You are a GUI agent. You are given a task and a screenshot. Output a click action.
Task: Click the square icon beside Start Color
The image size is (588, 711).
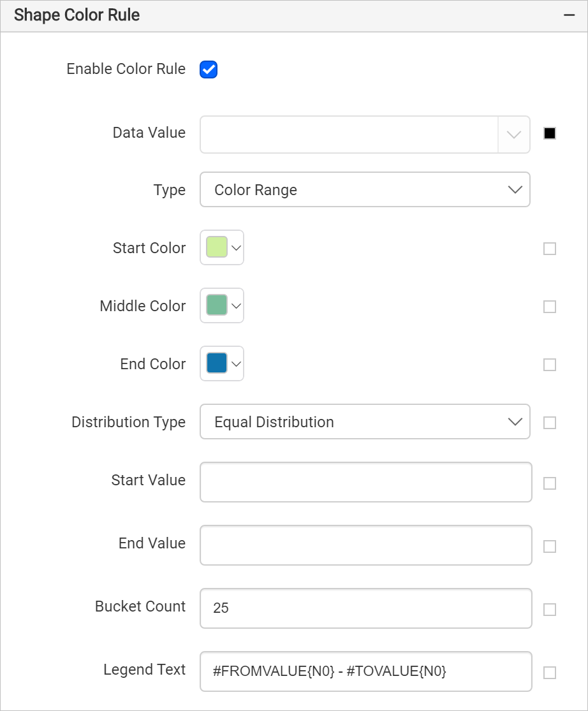point(549,249)
